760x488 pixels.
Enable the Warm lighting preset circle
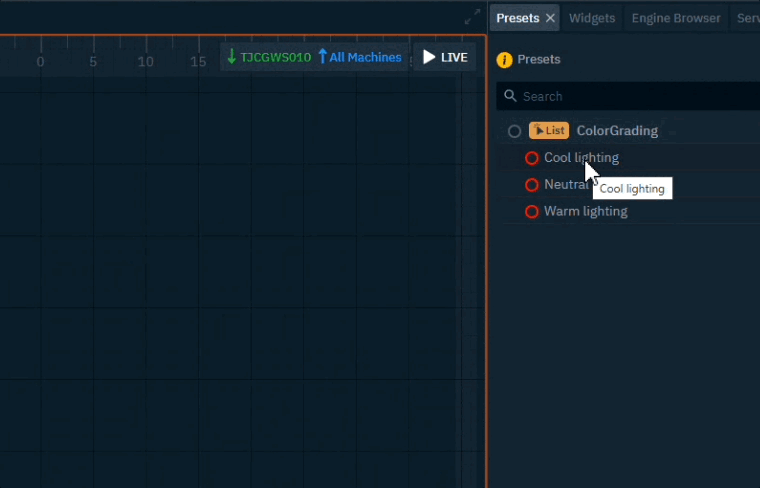coord(532,212)
